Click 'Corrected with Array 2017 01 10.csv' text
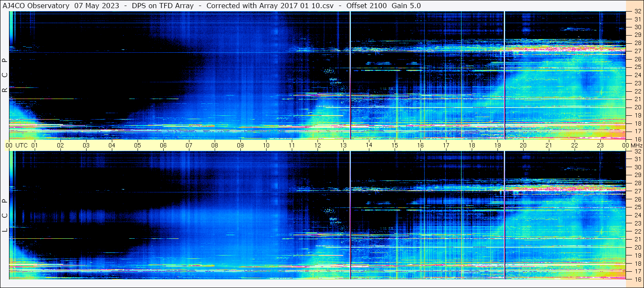The height and width of the screenshot is (288, 644). [x=270, y=6]
